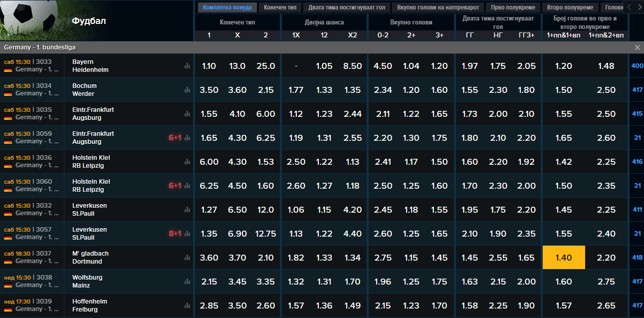The width and height of the screenshot is (644, 318).
Task: Show 415 more bets for match 3035
Action: tap(637, 114)
